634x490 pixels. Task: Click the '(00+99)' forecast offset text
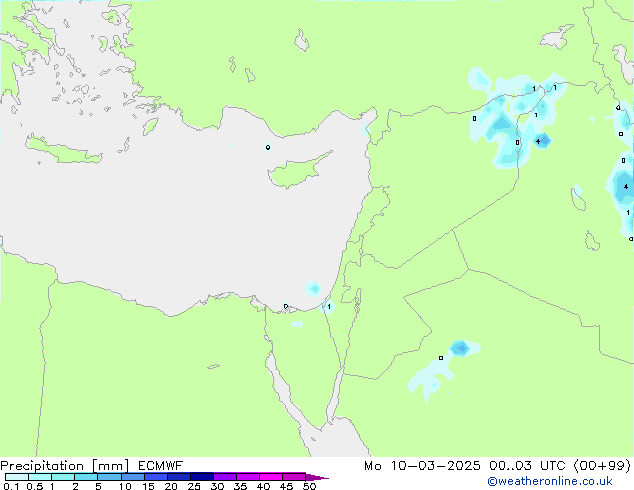(x=602, y=466)
